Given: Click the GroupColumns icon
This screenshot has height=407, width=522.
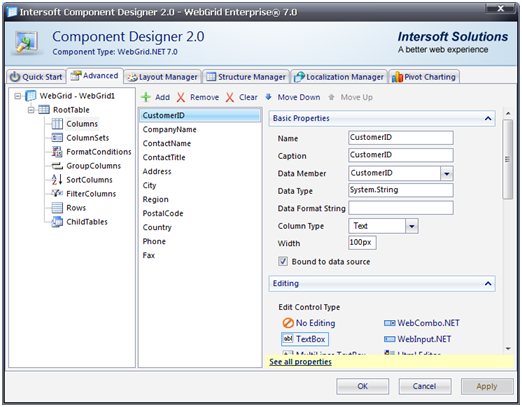Looking at the screenshot, I should [x=57, y=166].
